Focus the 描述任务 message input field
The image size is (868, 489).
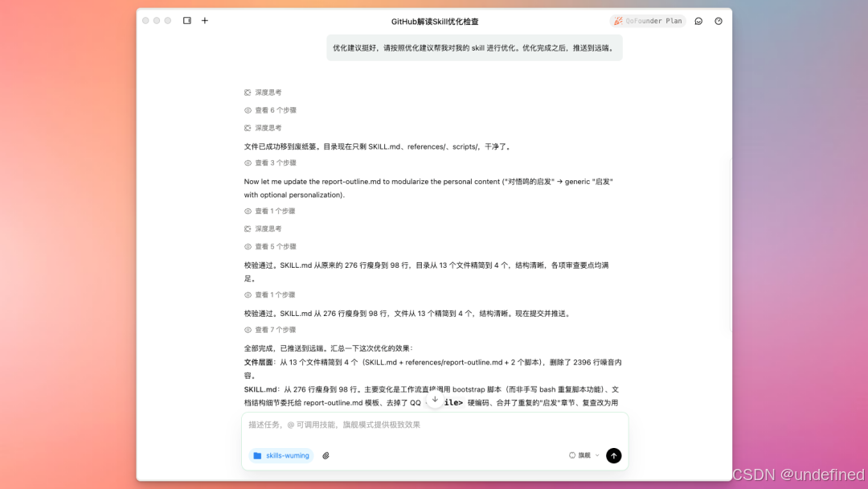tap(435, 425)
